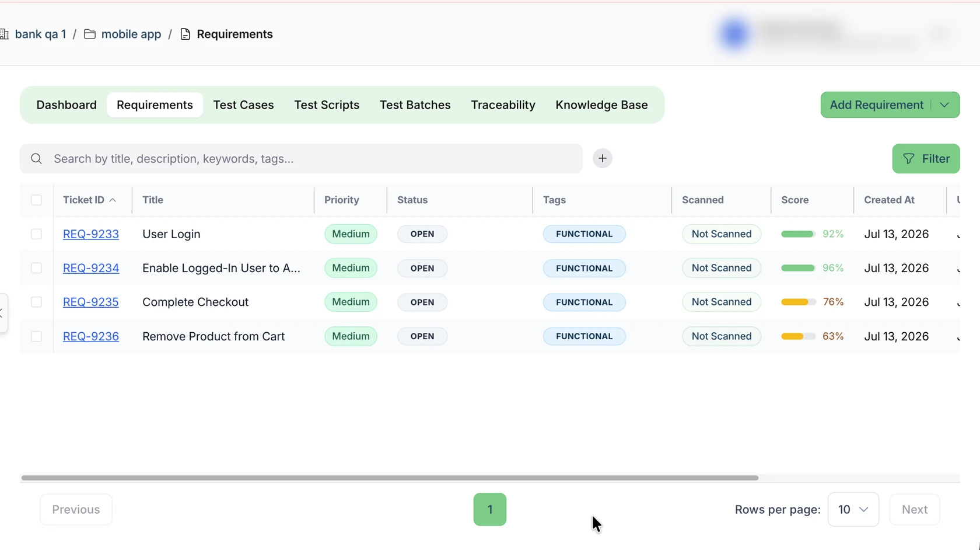Check the box for REQ-9234
980x550 pixels.
(36, 268)
